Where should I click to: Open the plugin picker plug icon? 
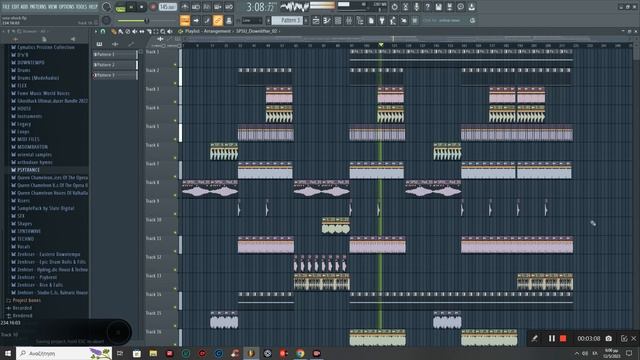pos(382,20)
